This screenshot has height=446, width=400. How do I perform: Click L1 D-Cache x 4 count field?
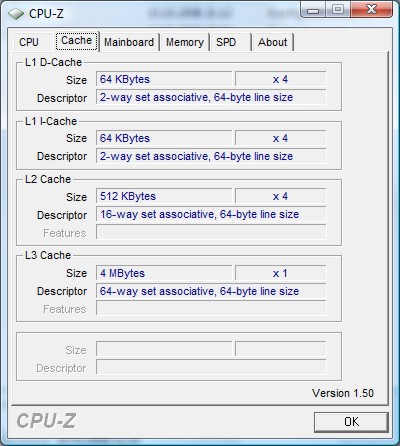pos(280,79)
